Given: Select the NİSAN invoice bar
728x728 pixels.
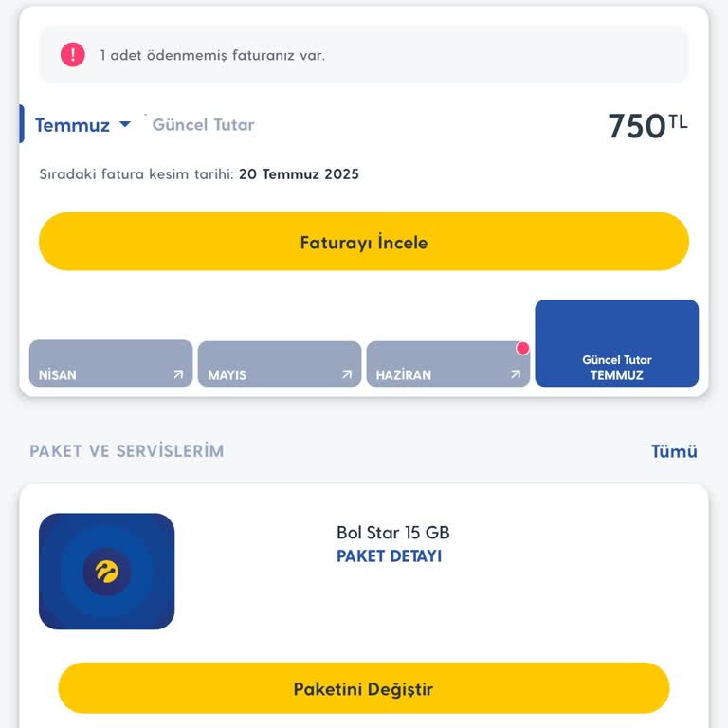Looking at the screenshot, I should (x=111, y=364).
